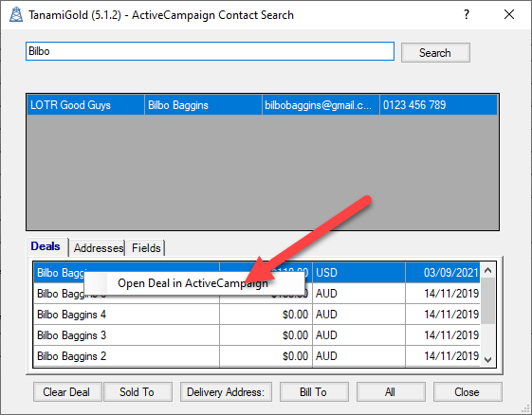Switch to the Deals tab

(x=46, y=246)
